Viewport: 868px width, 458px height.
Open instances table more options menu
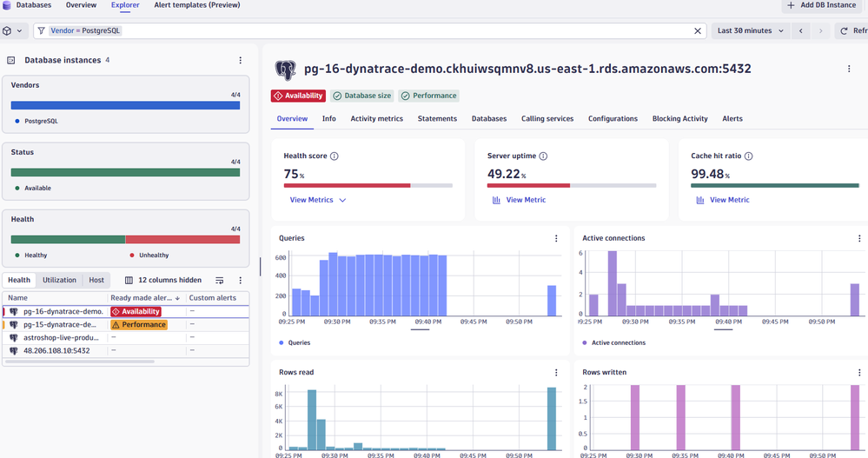(241, 280)
